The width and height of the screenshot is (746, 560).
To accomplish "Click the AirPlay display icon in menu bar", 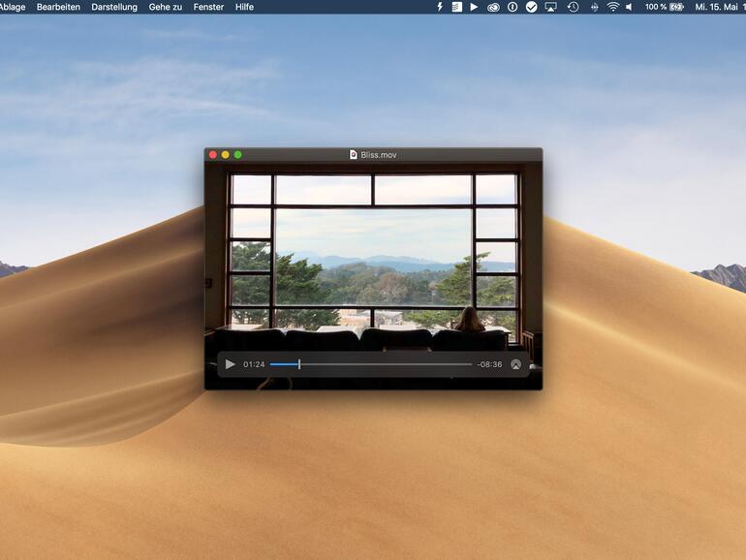I will (551, 7).
